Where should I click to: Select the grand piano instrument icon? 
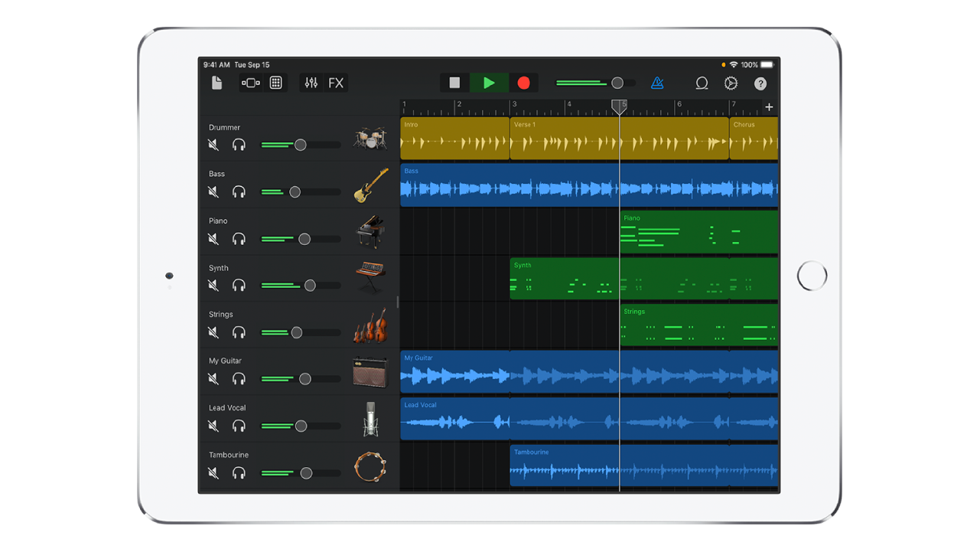(x=370, y=231)
